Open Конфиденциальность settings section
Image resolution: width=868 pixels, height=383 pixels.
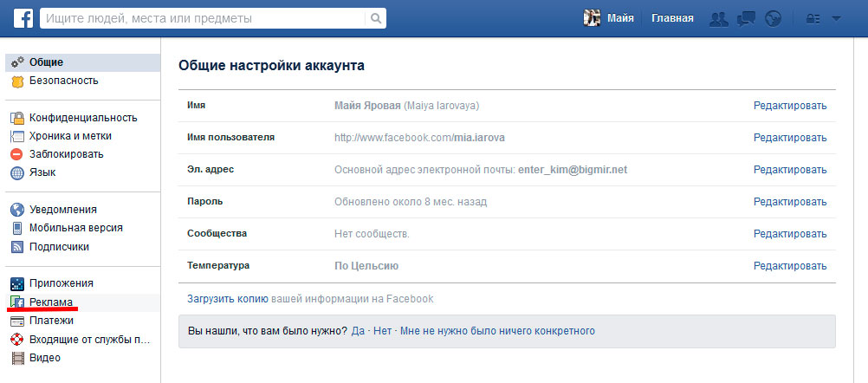click(82, 118)
